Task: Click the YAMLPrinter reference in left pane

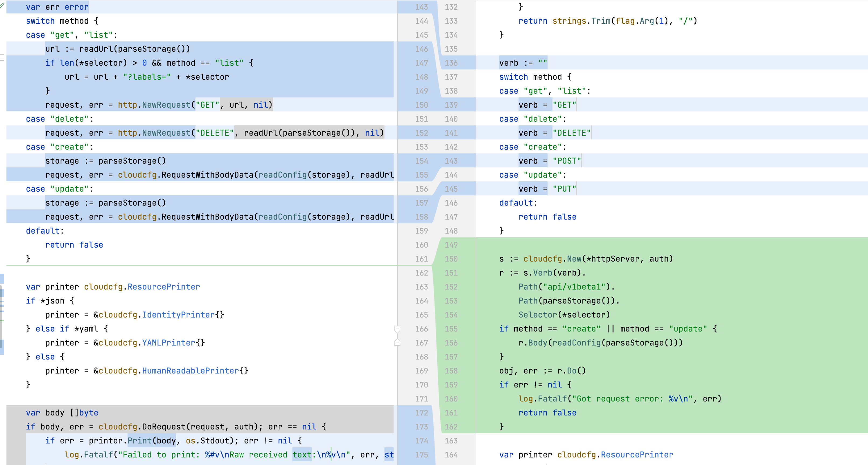Action: coord(169,343)
